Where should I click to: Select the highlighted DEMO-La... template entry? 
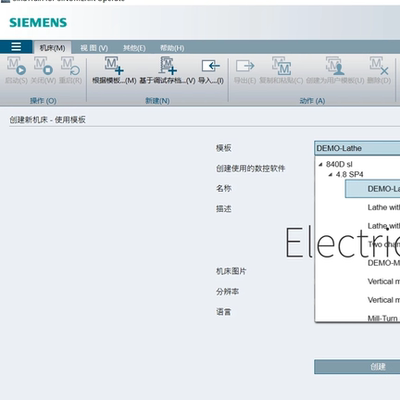click(373, 189)
